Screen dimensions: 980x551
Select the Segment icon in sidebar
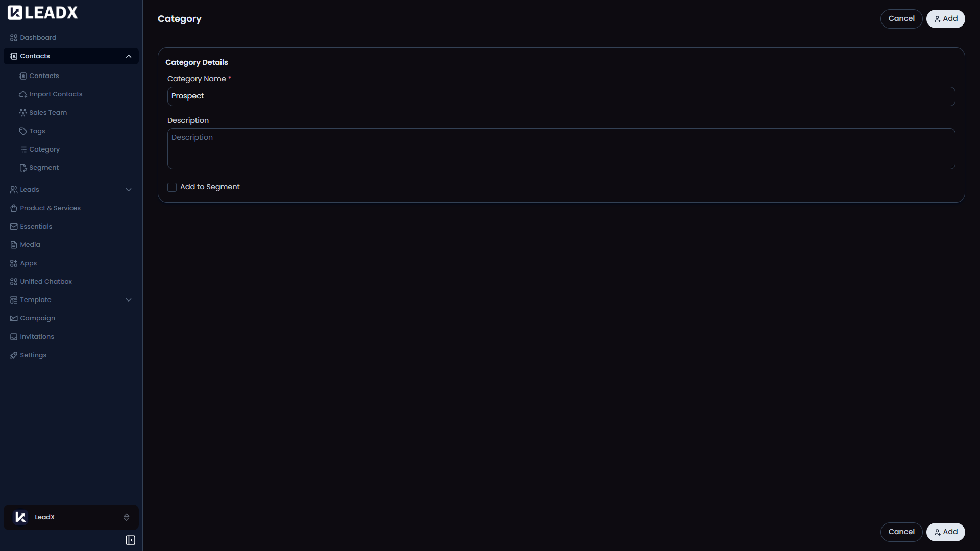[23, 167]
